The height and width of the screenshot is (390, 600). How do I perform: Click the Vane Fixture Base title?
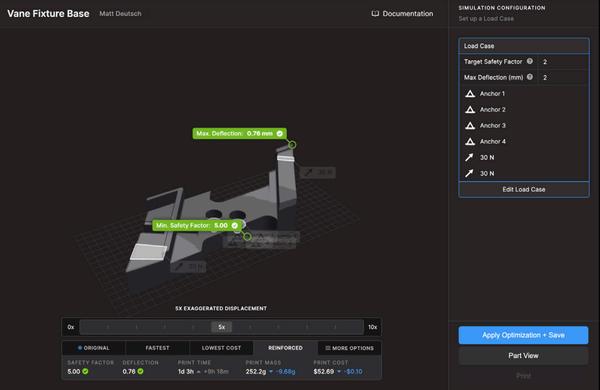pyautogui.click(x=48, y=14)
